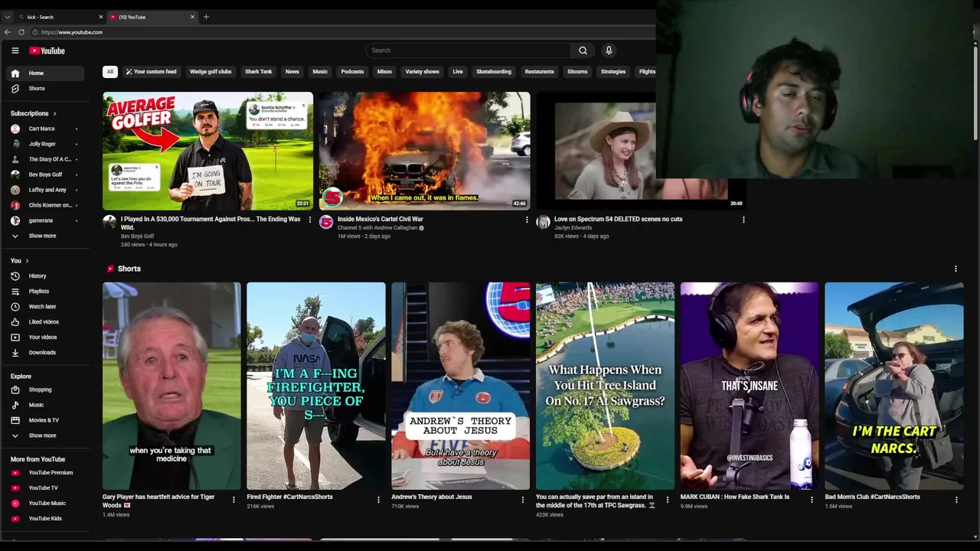Click the search magnifier button
The image size is (980, 551).
tap(583, 51)
